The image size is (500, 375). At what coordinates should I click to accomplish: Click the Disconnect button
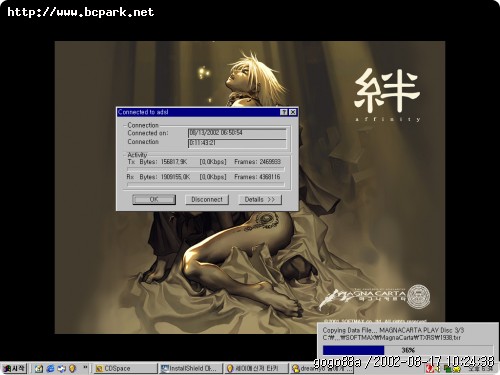[207, 199]
